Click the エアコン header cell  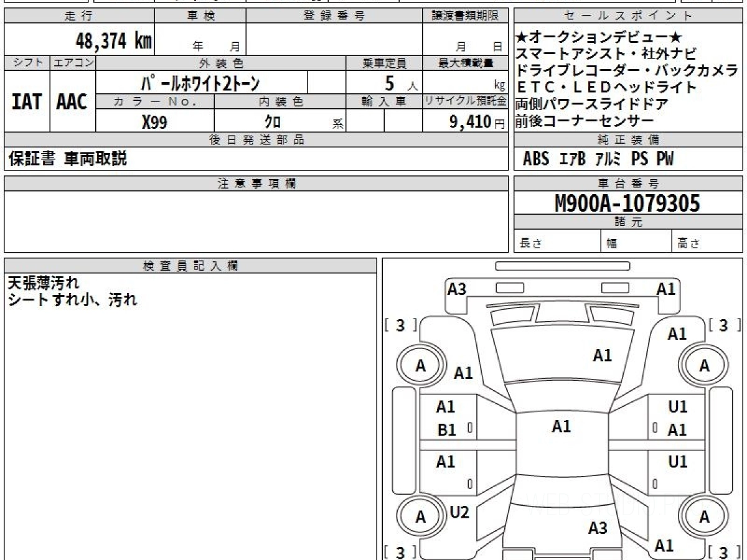point(73,63)
